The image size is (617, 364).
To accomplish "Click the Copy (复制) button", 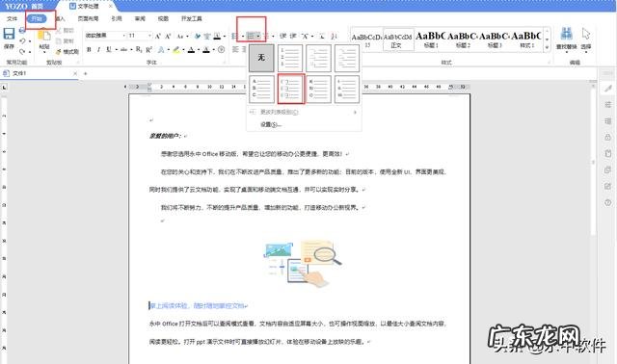I will tap(65, 40).
